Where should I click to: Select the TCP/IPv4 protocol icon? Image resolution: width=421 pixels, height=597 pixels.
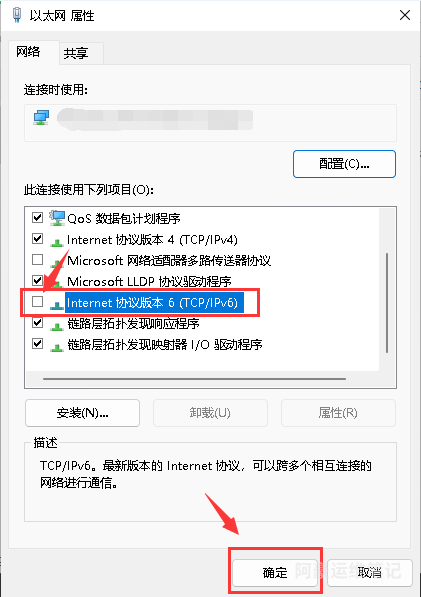pos(57,241)
